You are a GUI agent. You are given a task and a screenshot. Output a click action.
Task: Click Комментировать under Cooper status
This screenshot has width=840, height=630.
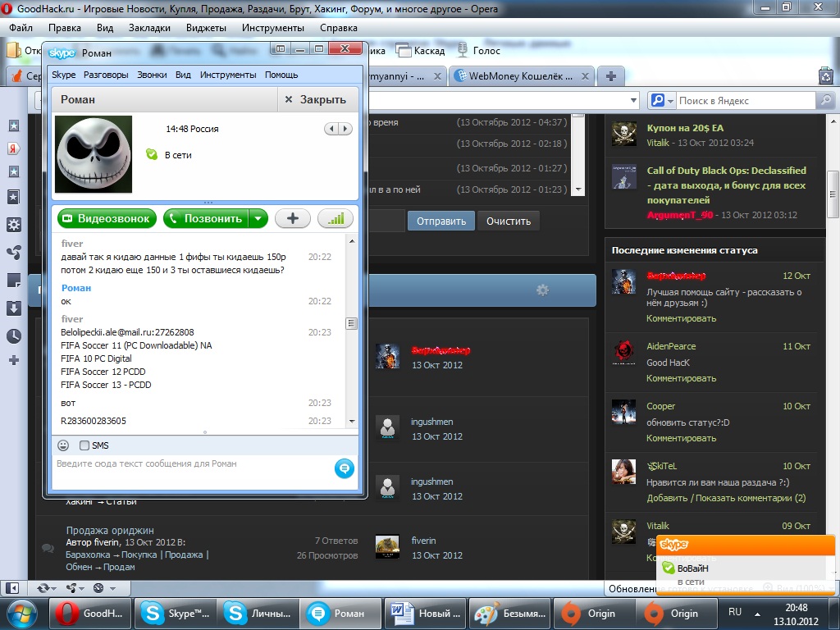pyautogui.click(x=681, y=438)
